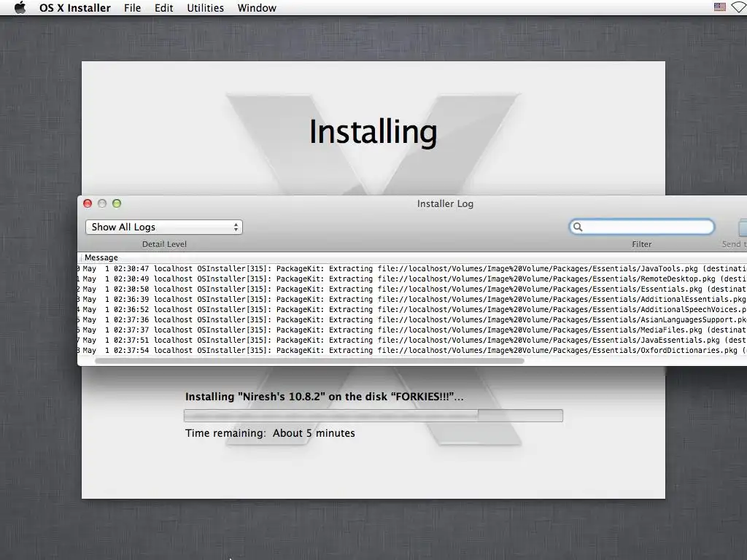The height and width of the screenshot is (560, 747).
Task: Click the Detail Level label
Action: pyautogui.click(x=164, y=244)
